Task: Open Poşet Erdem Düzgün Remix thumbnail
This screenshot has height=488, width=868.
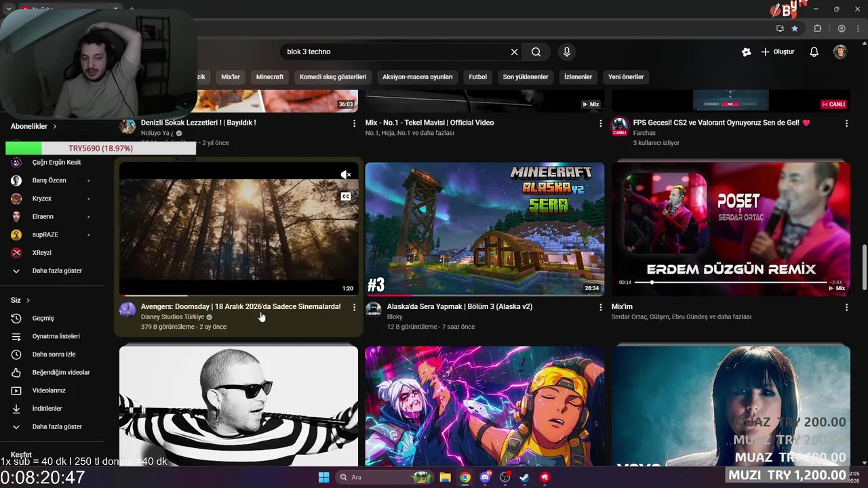Action: (x=731, y=229)
